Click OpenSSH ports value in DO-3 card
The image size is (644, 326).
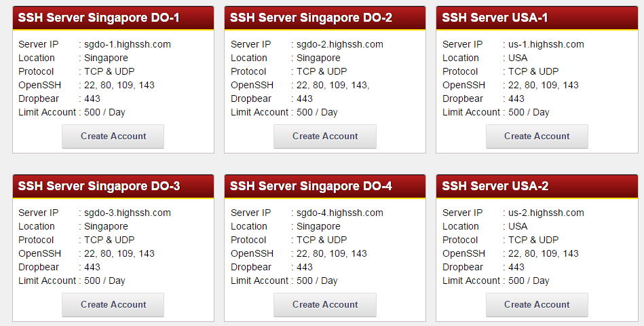coord(119,253)
